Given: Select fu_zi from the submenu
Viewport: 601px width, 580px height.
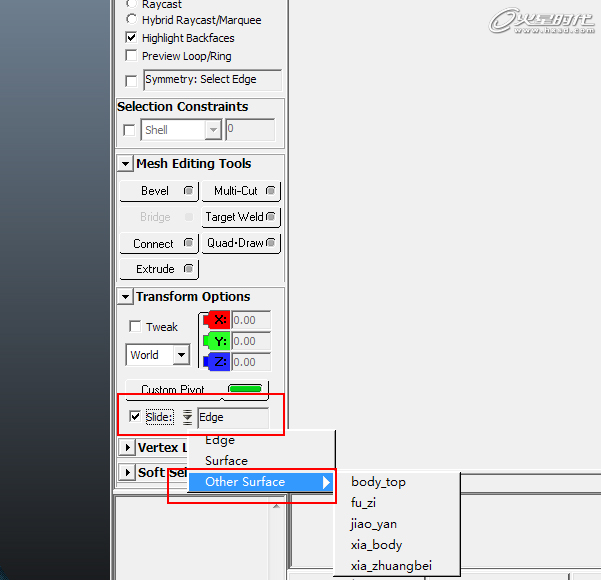Looking at the screenshot, I should [397, 503].
